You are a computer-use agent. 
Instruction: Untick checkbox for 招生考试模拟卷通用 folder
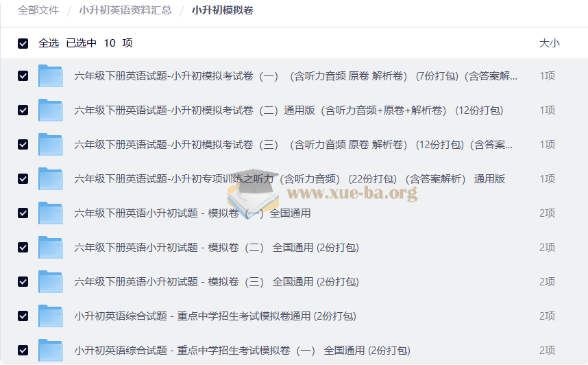[23, 316]
